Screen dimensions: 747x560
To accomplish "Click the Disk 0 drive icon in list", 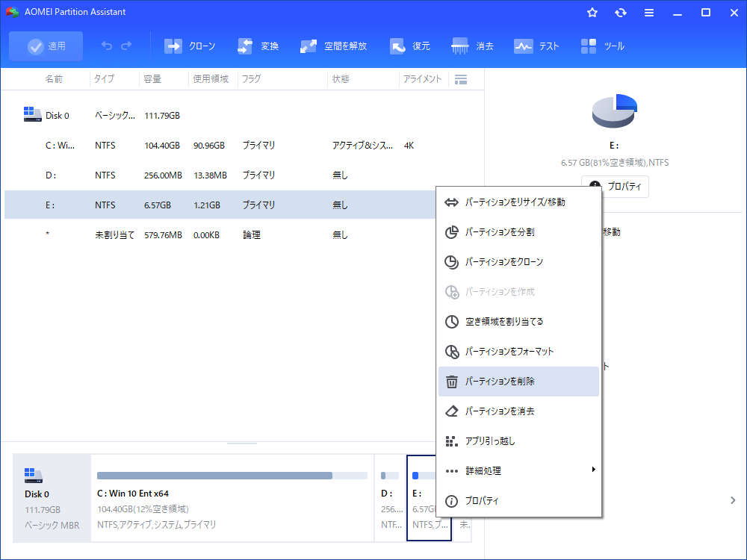I will [32, 114].
